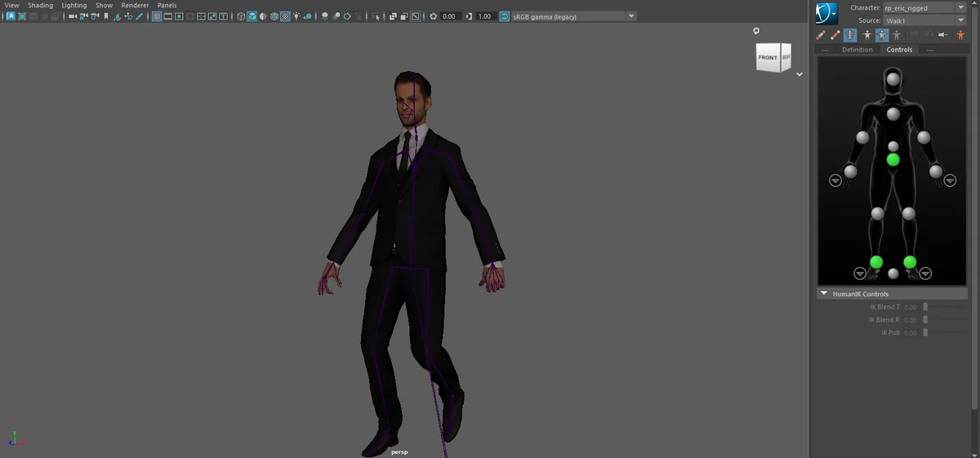Click HumanIK Show/Hide IK icon

coord(821,35)
